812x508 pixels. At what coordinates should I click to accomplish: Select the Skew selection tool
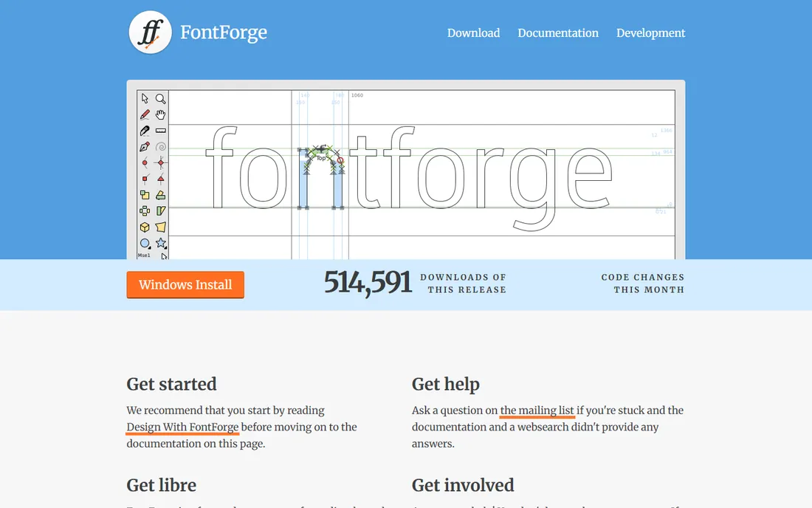pyautogui.click(x=160, y=210)
